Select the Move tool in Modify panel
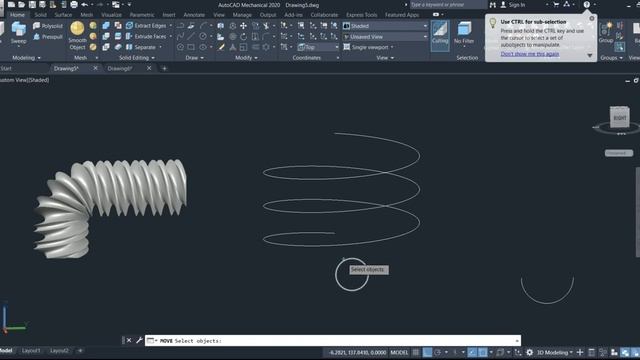This screenshot has height=360, width=640. click(243, 26)
